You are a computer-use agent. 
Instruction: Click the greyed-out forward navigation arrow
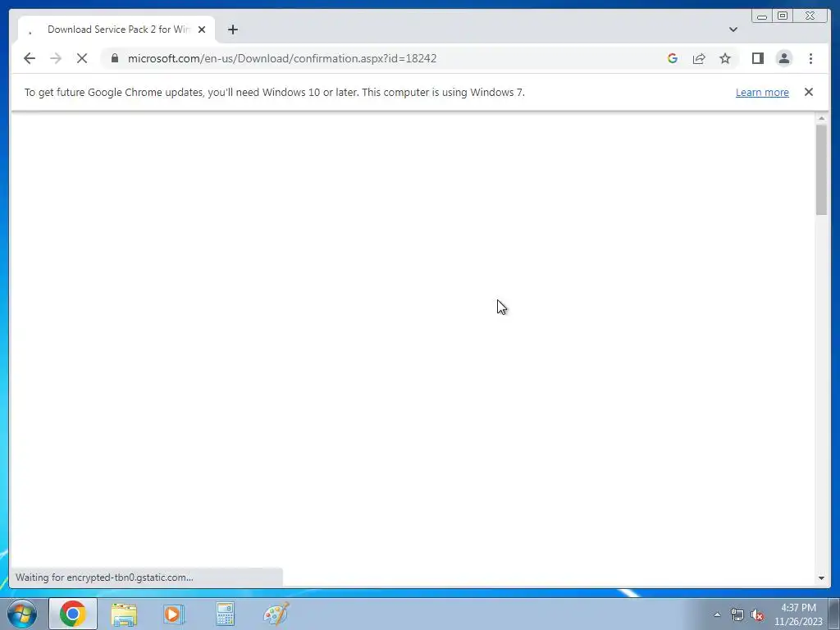click(x=56, y=58)
